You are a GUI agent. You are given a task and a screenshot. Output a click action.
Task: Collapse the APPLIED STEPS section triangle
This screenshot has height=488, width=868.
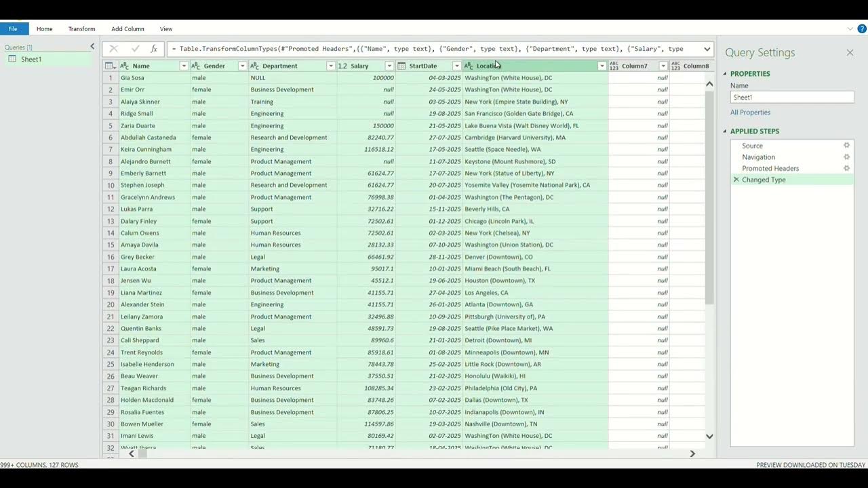pos(725,131)
